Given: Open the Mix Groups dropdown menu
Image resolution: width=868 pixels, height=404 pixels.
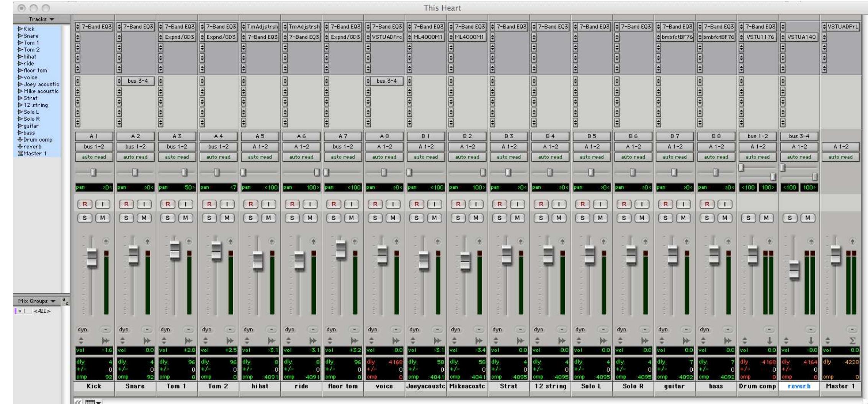Looking at the screenshot, I should 37,301.
